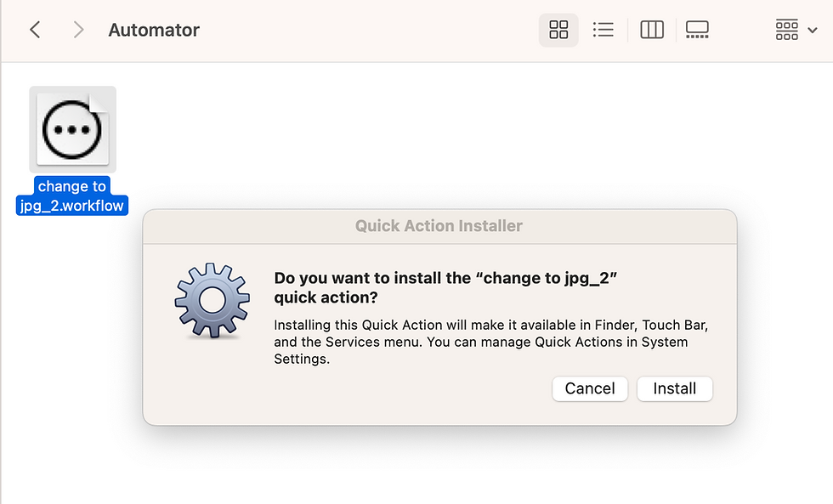This screenshot has height=504, width=833.
Task: Expand the grouping dropdown chevron
Action: click(x=813, y=31)
